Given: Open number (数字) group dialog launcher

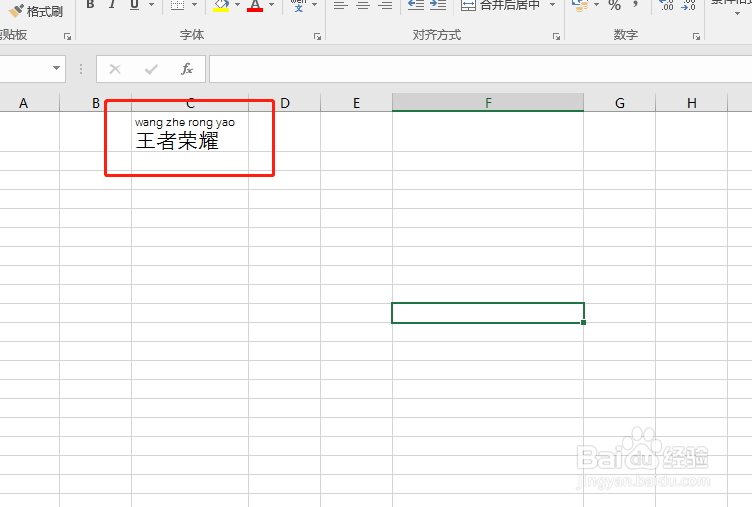Looking at the screenshot, I should pos(696,36).
